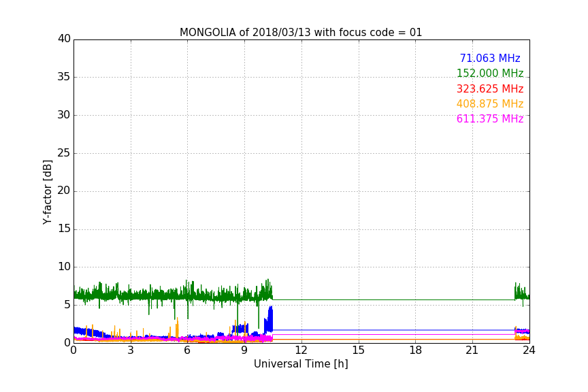Click the y-axis tick label '35'

pyautogui.click(x=64, y=77)
